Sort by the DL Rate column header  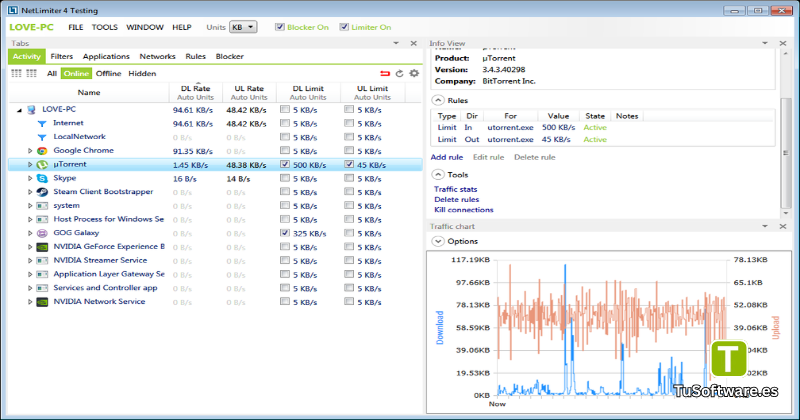(195, 92)
